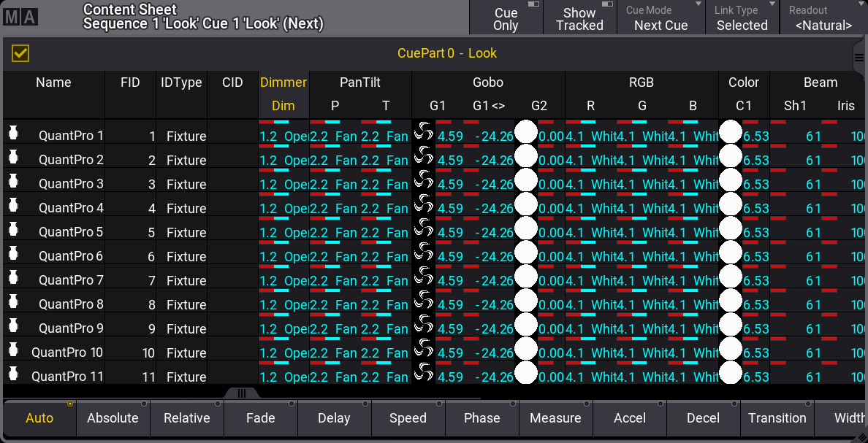
Task: Show the Accel layer
Action: click(x=629, y=418)
